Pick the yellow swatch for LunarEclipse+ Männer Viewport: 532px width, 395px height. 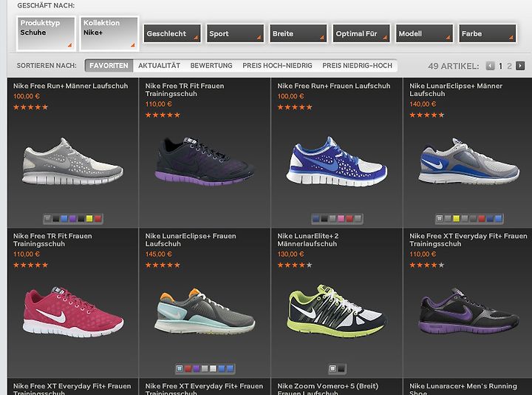(x=457, y=219)
